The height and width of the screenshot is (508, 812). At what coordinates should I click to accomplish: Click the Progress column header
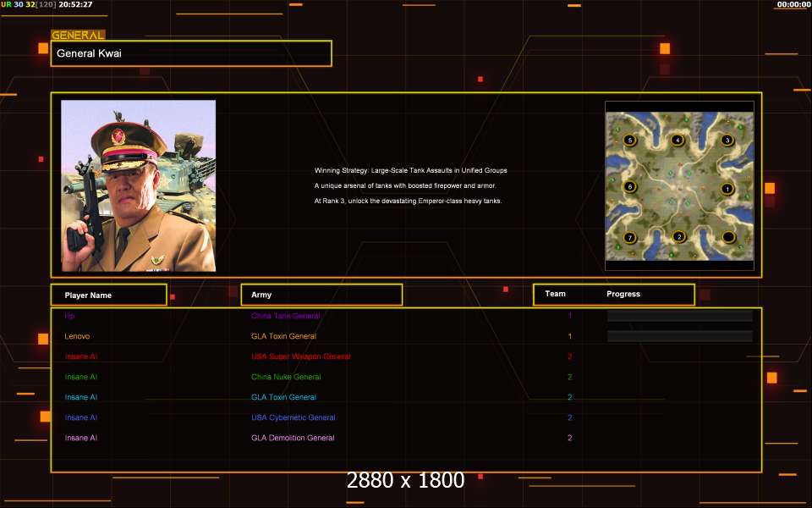coord(623,294)
